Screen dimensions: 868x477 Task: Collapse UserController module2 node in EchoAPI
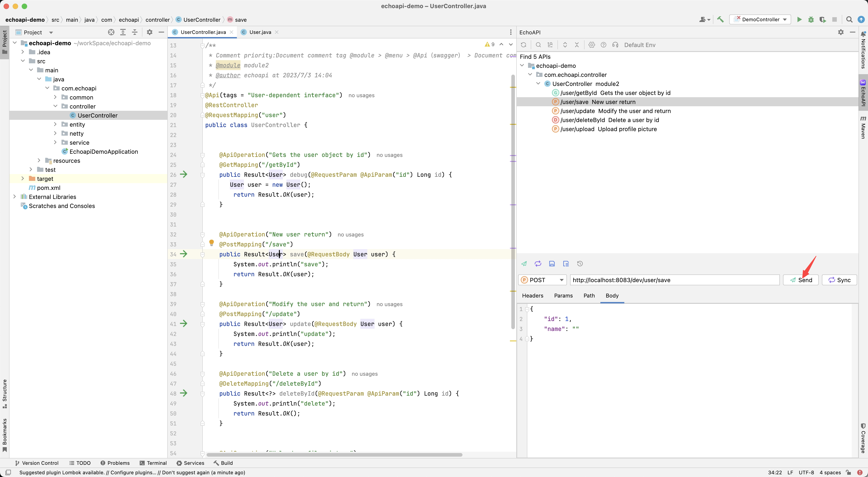(538, 83)
